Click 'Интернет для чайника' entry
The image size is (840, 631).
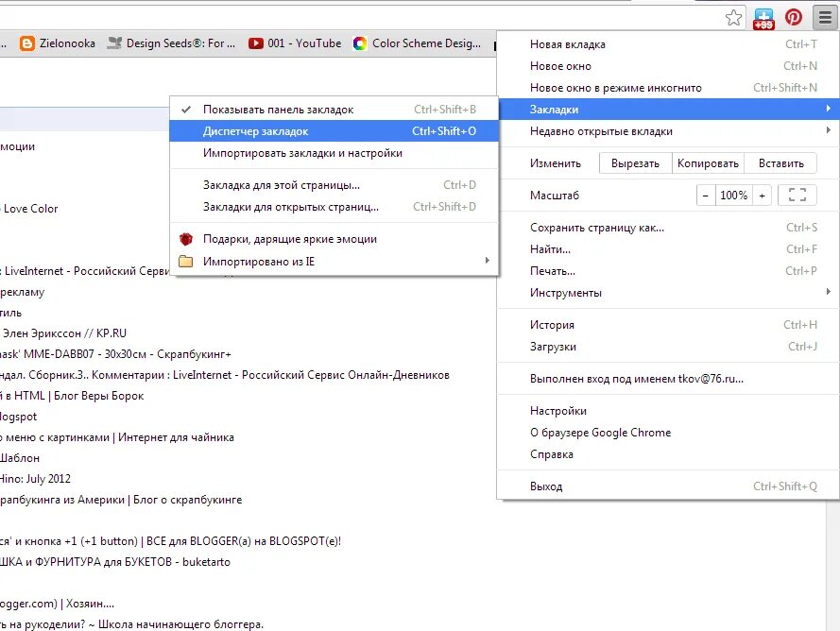(x=176, y=437)
